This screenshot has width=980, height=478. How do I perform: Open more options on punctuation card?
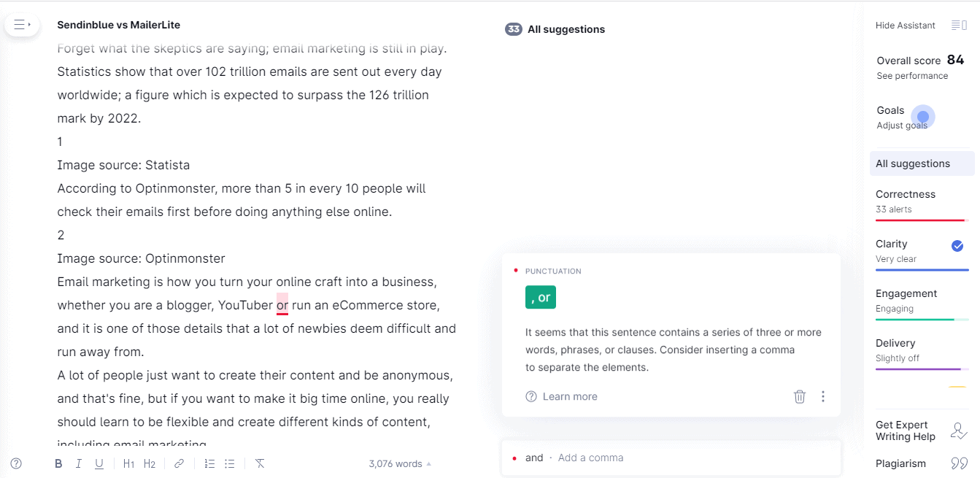tap(823, 396)
